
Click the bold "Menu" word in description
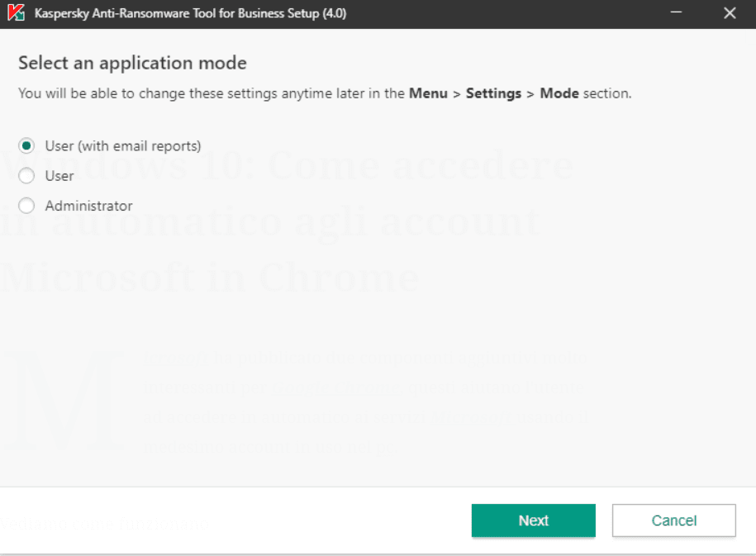[428, 93]
